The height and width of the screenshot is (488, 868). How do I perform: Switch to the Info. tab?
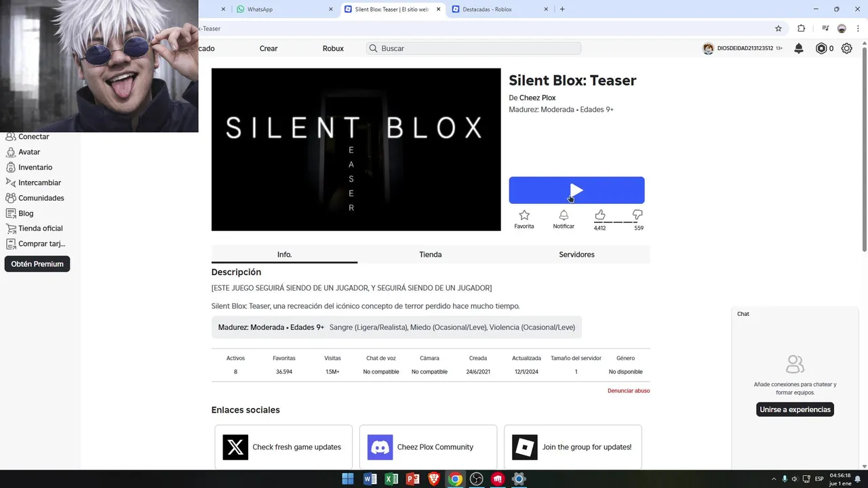tap(284, 254)
